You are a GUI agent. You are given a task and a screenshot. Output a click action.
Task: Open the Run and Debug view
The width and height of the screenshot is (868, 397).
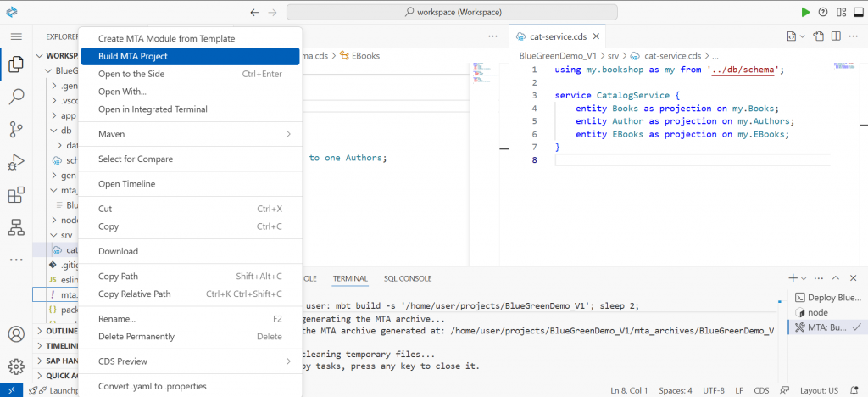pos(16,162)
